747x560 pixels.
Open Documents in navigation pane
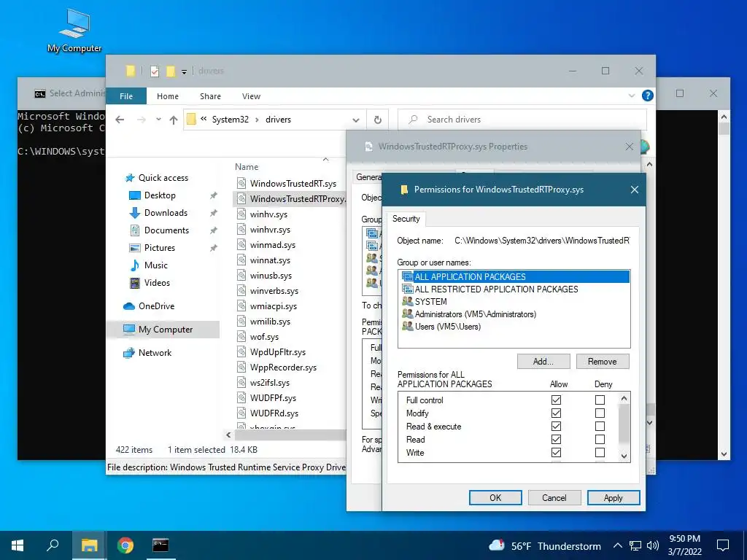pos(166,230)
